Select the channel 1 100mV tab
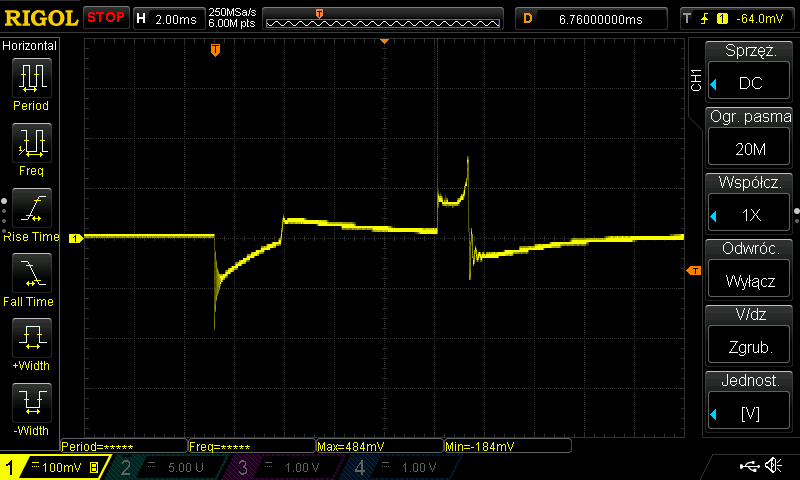Screen dimensions: 800x480 (x=54, y=467)
